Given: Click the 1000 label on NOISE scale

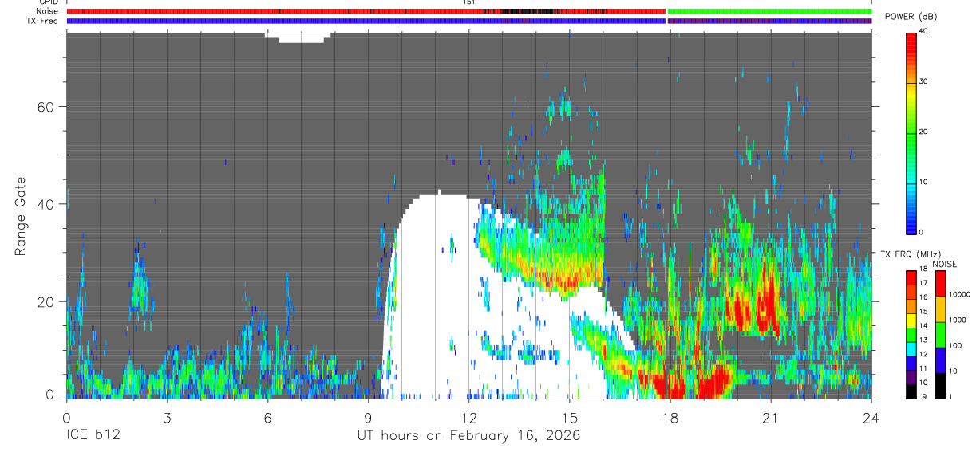Looking at the screenshot, I should click(x=958, y=320).
